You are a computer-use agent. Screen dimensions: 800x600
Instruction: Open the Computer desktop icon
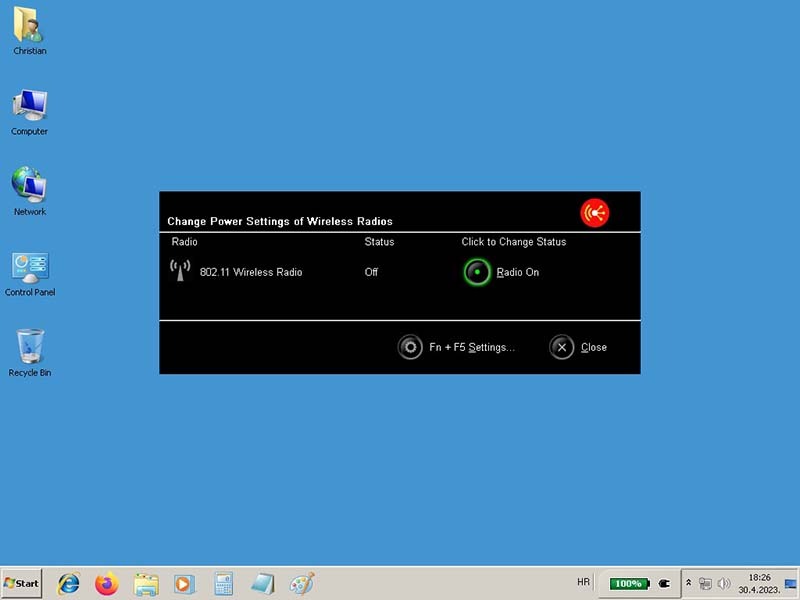click(29, 109)
